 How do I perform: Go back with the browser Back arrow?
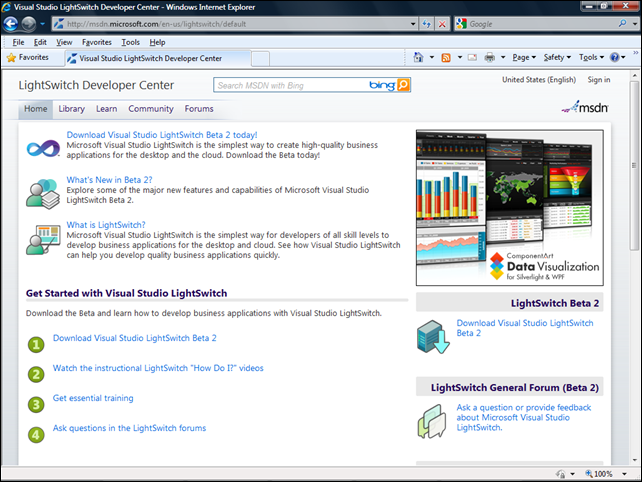point(11,24)
